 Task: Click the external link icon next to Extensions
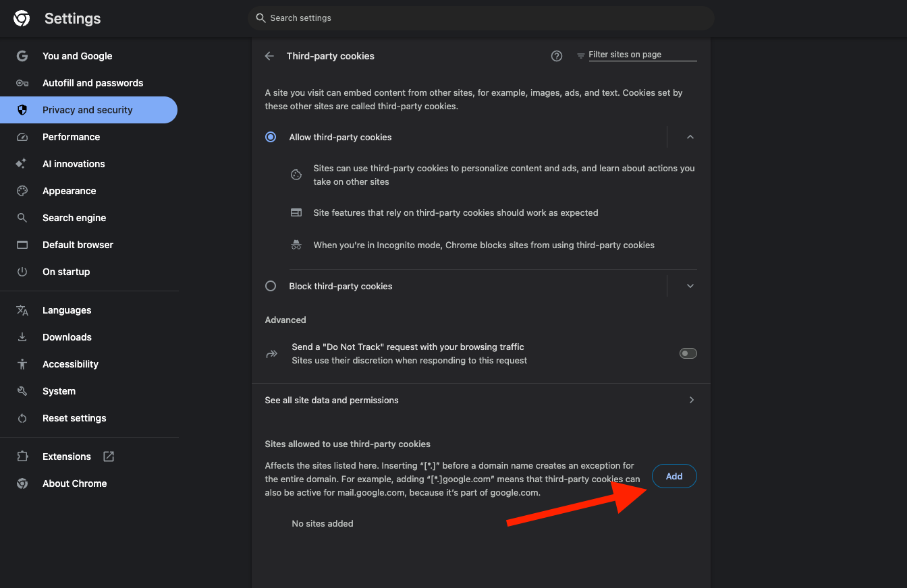[109, 457]
